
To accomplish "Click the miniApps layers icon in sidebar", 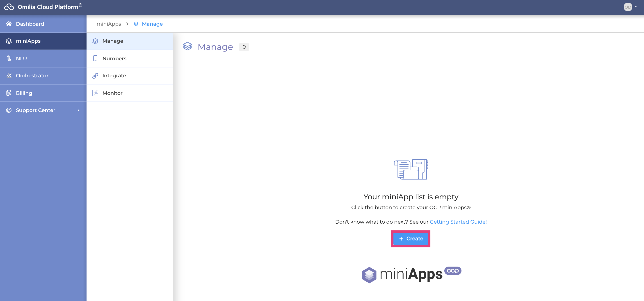I will tap(9, 41).
